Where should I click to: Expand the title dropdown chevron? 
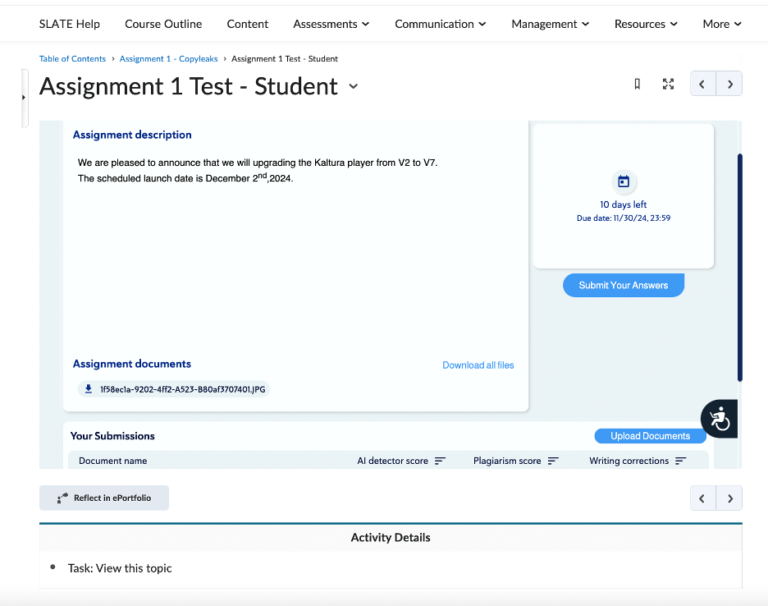(353, 87)
